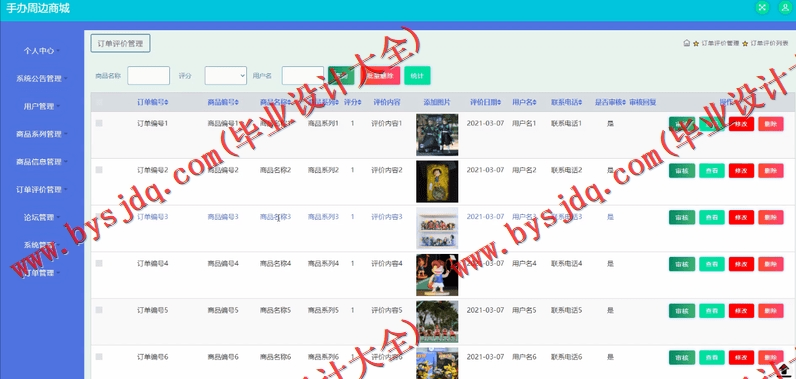Sort table by 商品编号 column
The height and width of the screenshot is (379, 796).
click(223, 102)
